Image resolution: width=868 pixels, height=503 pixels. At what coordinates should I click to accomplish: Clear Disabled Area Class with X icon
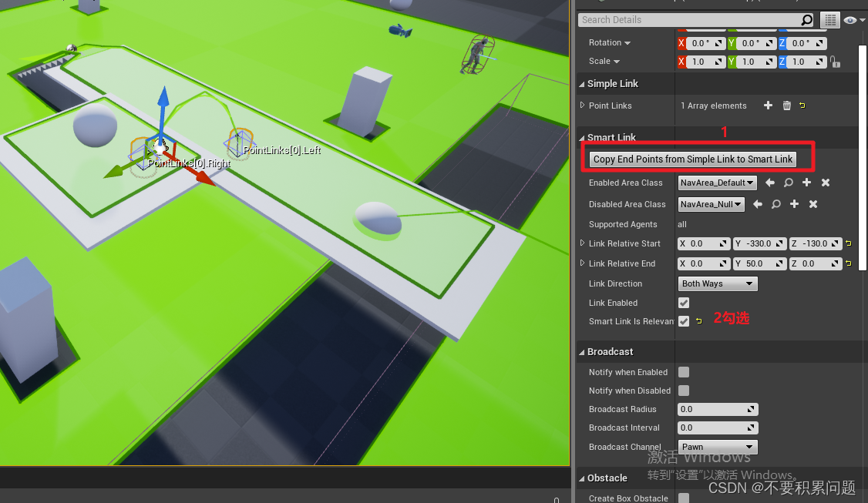[812, 204]
